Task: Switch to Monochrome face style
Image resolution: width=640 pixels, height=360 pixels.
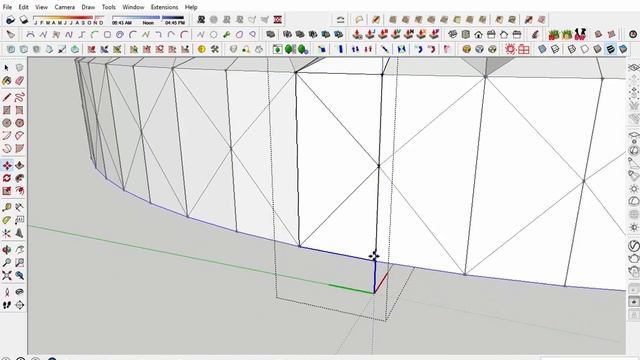Action: [623, 49]
